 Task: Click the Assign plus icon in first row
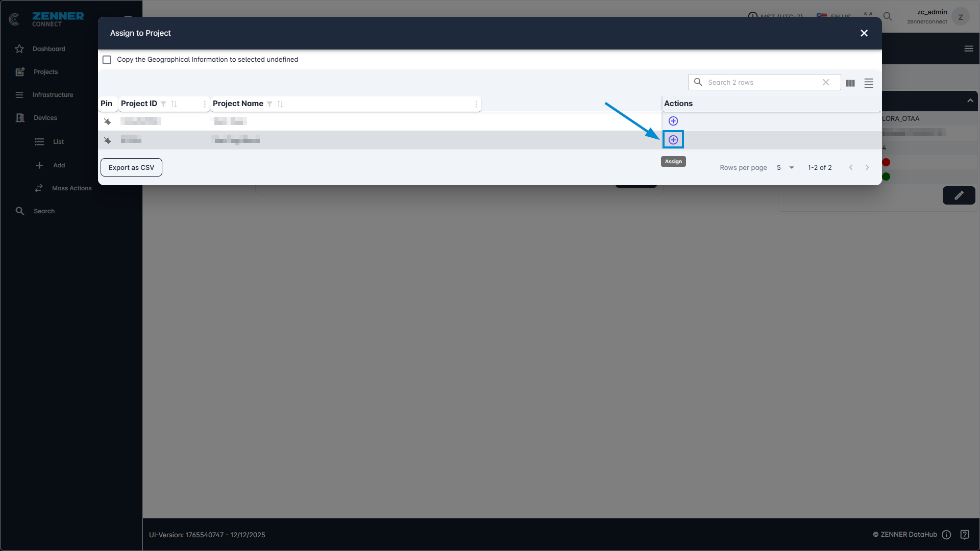tap(673, 121)
